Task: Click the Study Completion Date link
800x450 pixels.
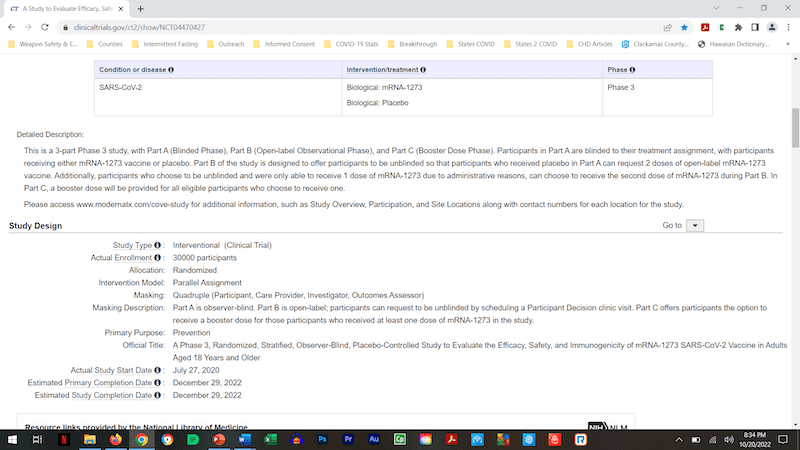Action: point(112,395)
